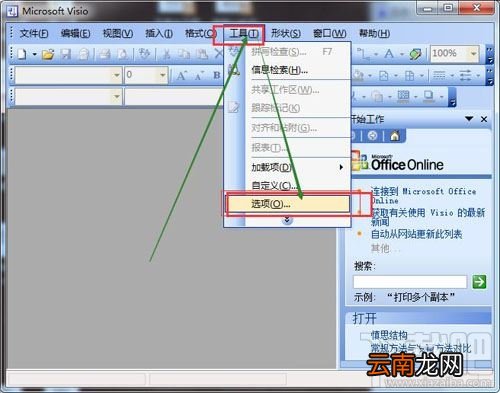500x393 pixels.
Task: Open the task pane menu triangle
Action: (x=469, y=119)
